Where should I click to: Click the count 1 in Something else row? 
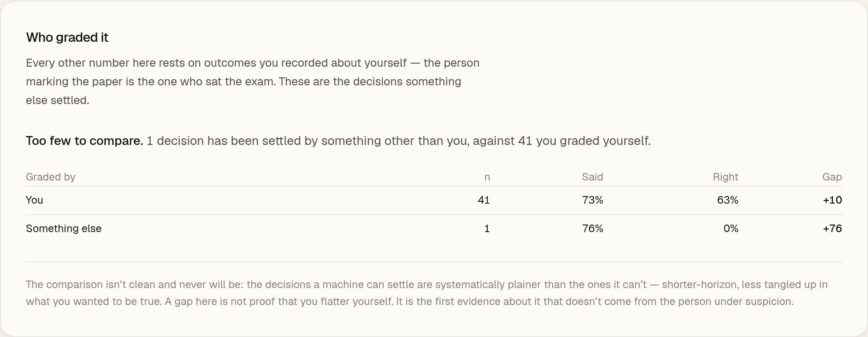pos(487,229)
